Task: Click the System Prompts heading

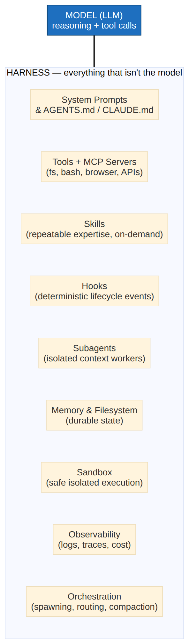Action: (x=94, y=100)
